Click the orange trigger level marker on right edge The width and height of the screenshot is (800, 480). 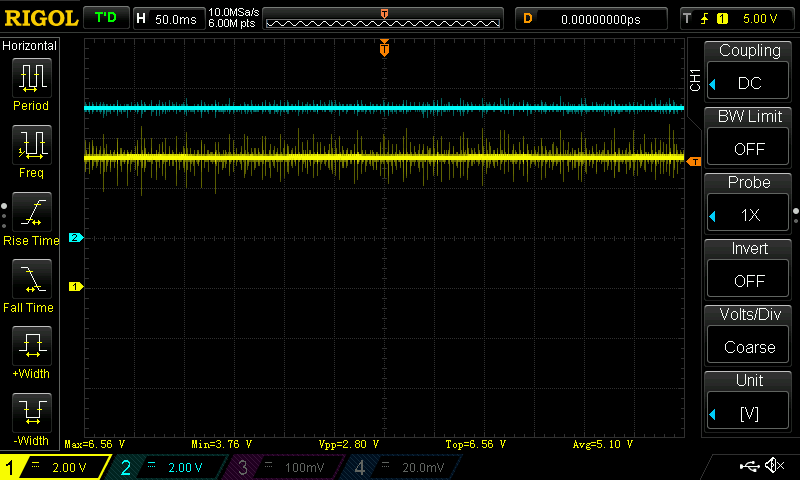click(693, 160)
